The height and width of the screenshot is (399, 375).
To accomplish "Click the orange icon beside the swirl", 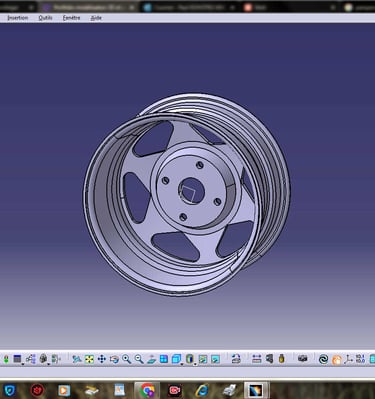I will [337, 360].
